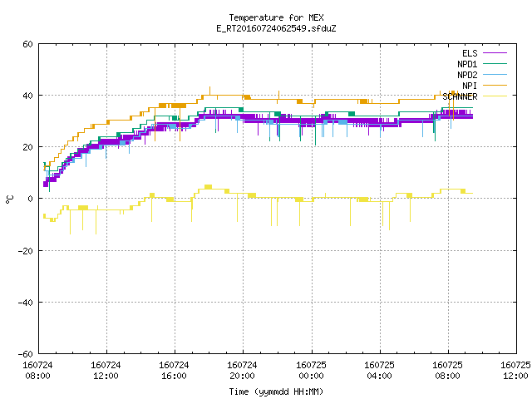The height and width of the screenshot is (399, 532).
Task: Click x-axis tick 160724 08:00
Action: [37, 371]
